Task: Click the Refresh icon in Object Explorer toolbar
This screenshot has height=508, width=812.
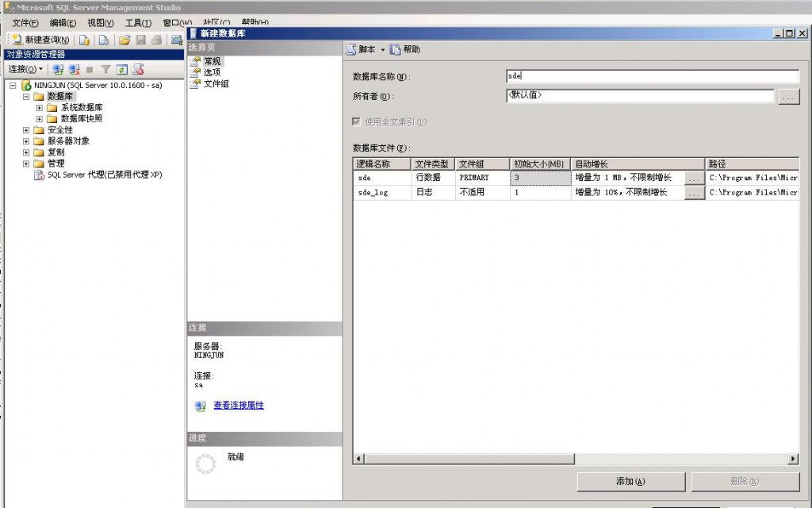Action: [x=121, y=69]
